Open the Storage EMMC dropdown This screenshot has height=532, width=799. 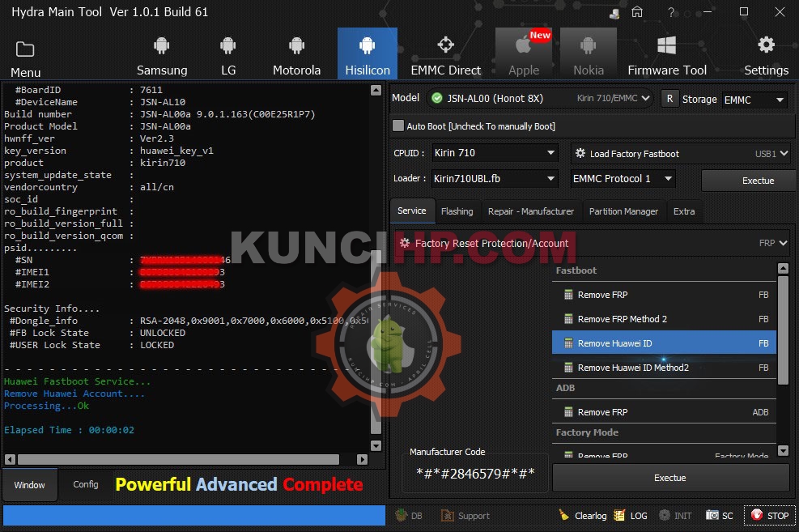click(x=754, y=100)
